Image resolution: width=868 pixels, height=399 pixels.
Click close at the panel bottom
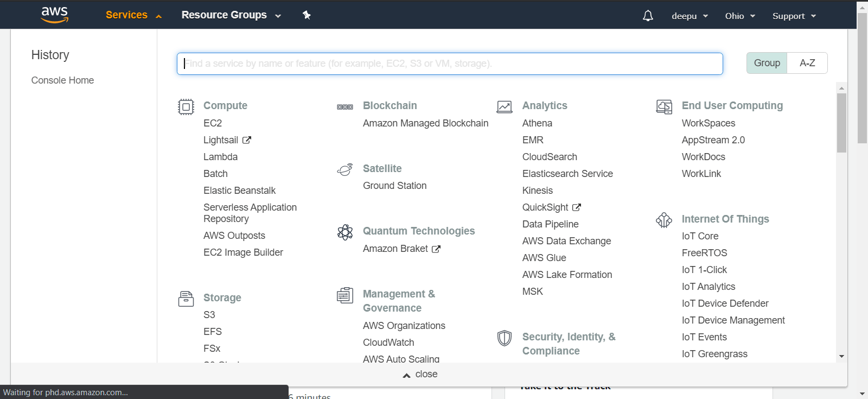[x=426, y=374]
